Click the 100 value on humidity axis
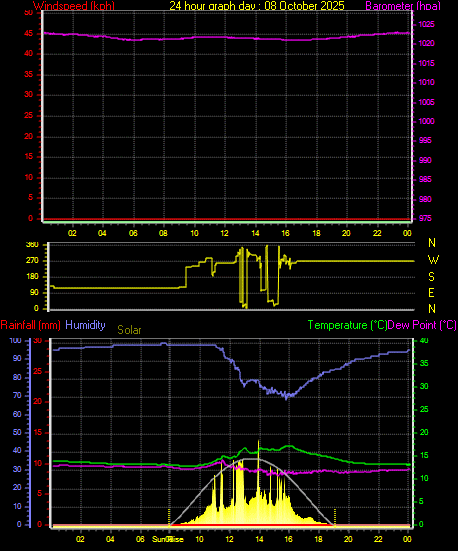 [x=15, y=341]
